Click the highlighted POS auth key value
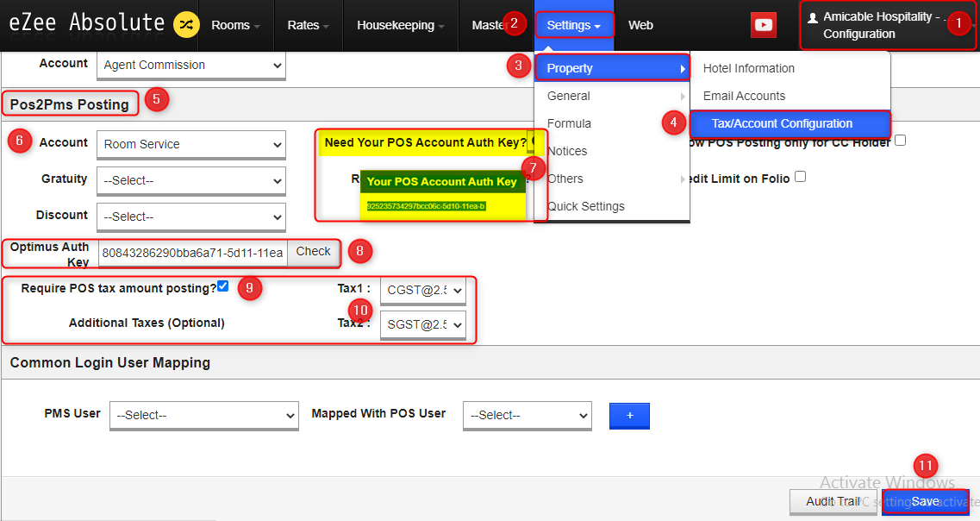 426,206
